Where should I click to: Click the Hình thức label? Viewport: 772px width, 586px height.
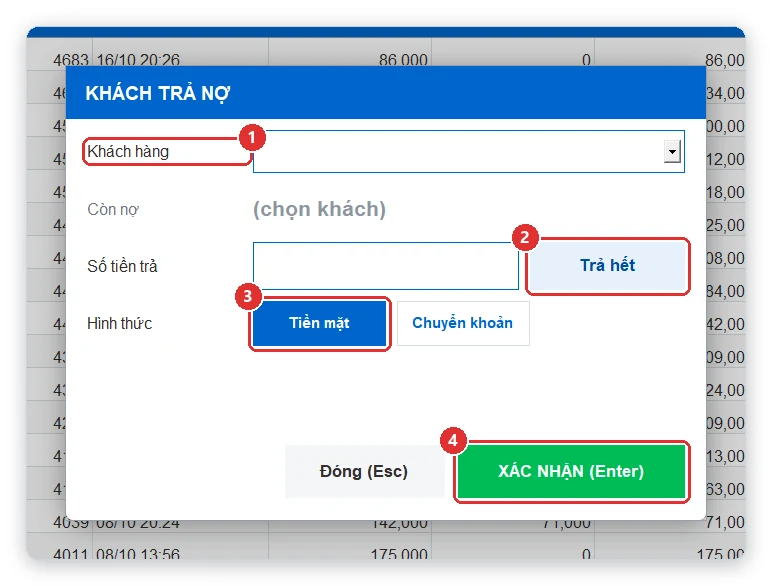coord(120,324)
